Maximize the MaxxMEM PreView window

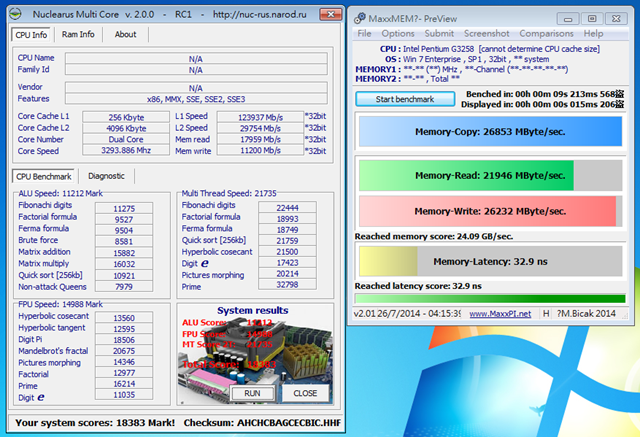pos(592,19)
